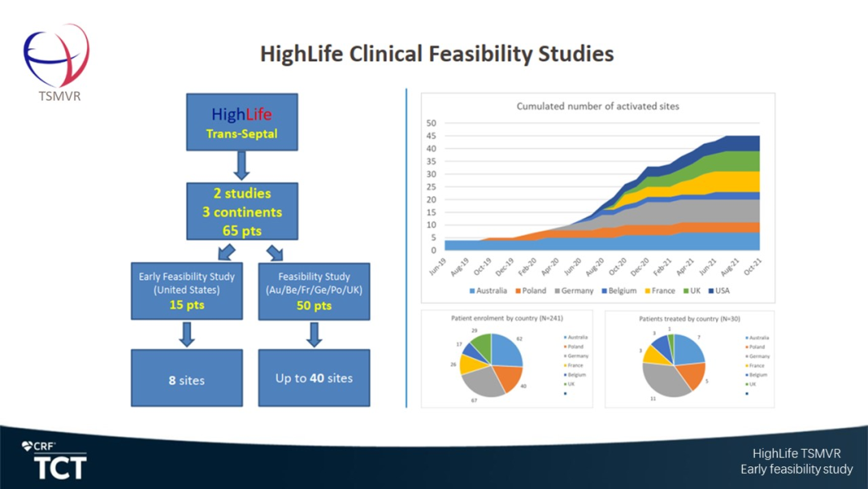Click the Up to 40 sites box
This screenshot has height=489, width=868.
click(313, 378)
